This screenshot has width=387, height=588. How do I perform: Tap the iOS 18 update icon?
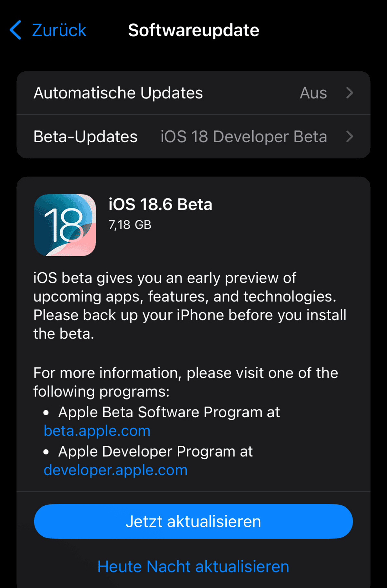pyautogui.click(x=65, y=225)
